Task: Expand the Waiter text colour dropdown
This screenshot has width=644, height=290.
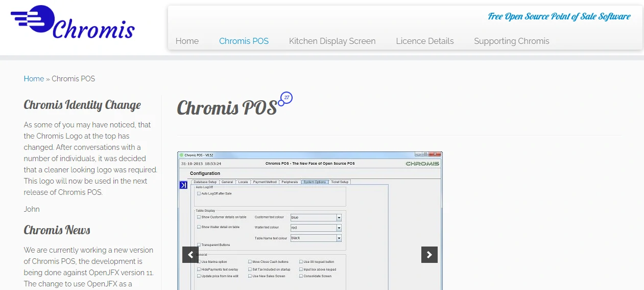Action: tap(339, 228)
